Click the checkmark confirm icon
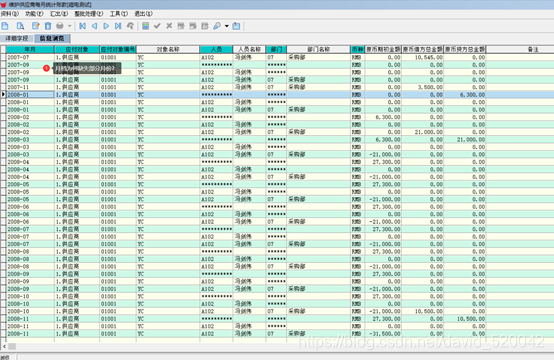This screenshot has height=360, width=554. click(x=157, y=26)
